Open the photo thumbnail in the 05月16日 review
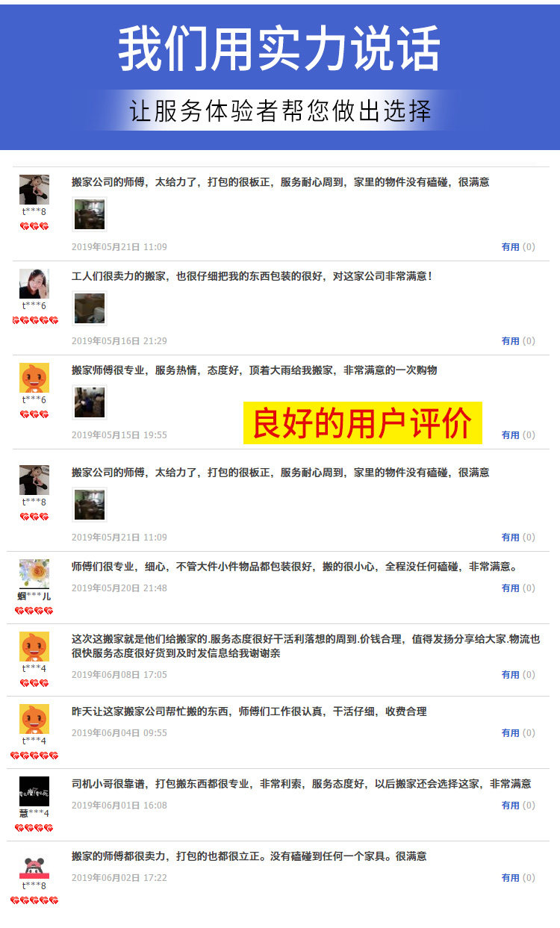The width and height of the screenshot is (560, 928). (x=89, y=308)
